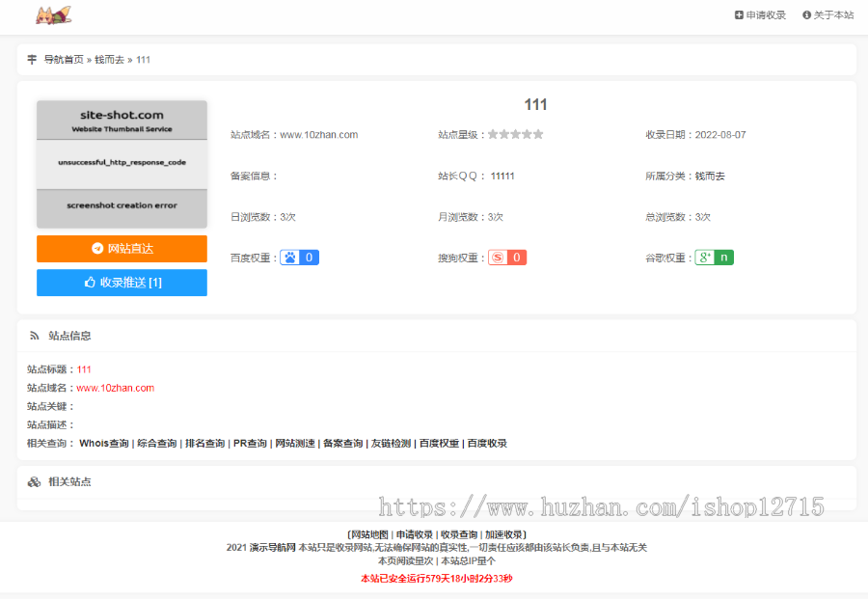Click the info icon beside 关于本站
This screenshot has width=868, height=599.
(x=806, y=14)
